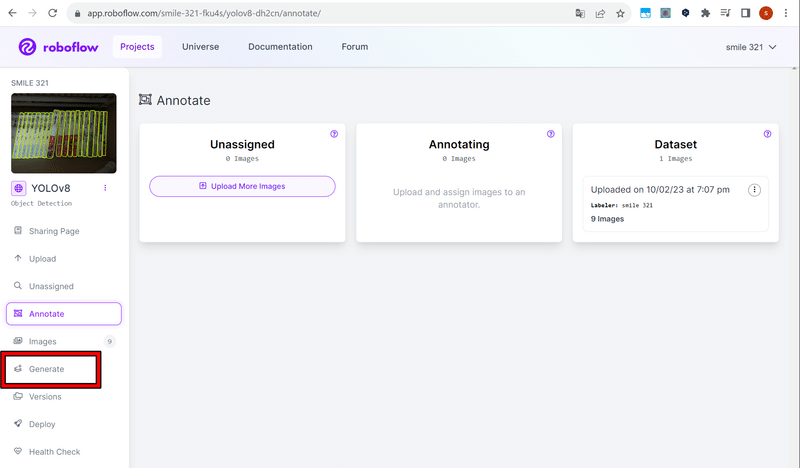Open Images in the sidebar
800x468 pixels.
click(x=64, y=341)
